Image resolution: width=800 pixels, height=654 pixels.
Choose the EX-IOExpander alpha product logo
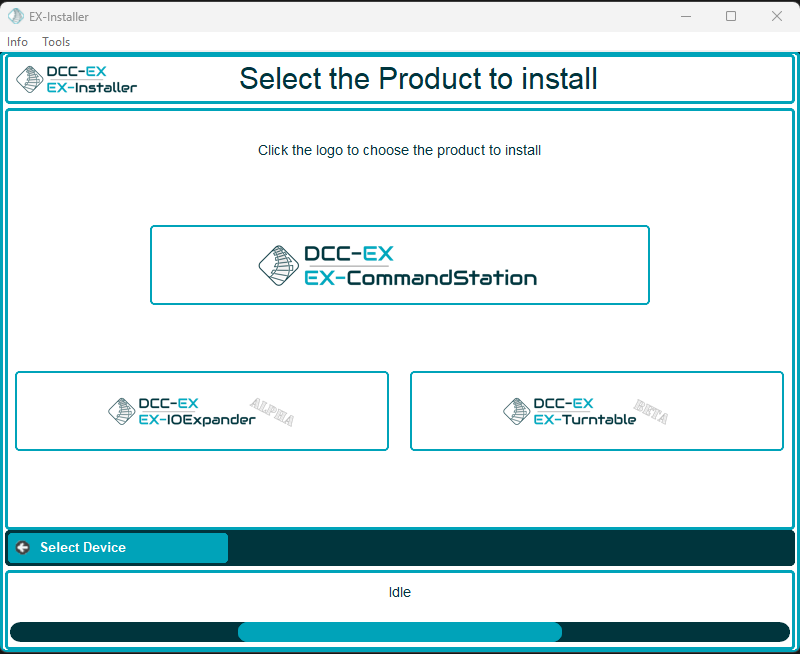tap(202, 411)
